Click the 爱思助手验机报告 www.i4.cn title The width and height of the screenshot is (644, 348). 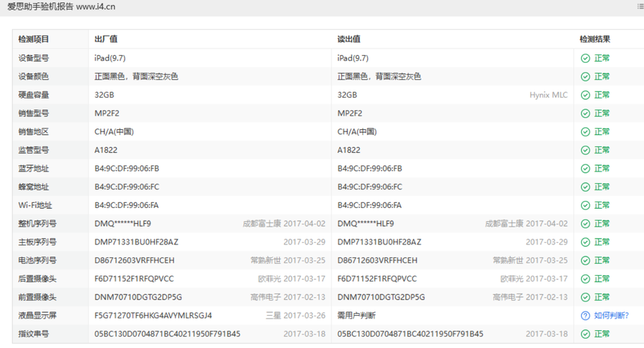pos(62,6)
